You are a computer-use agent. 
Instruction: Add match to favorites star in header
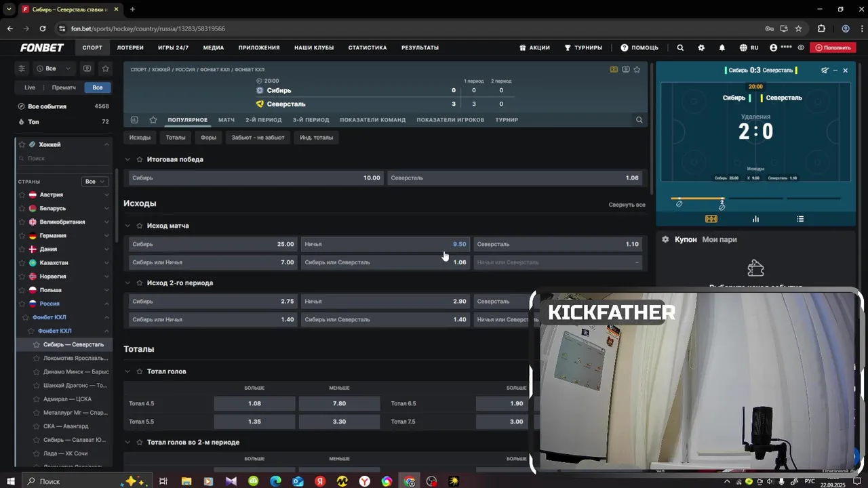(x=637, y=69)
